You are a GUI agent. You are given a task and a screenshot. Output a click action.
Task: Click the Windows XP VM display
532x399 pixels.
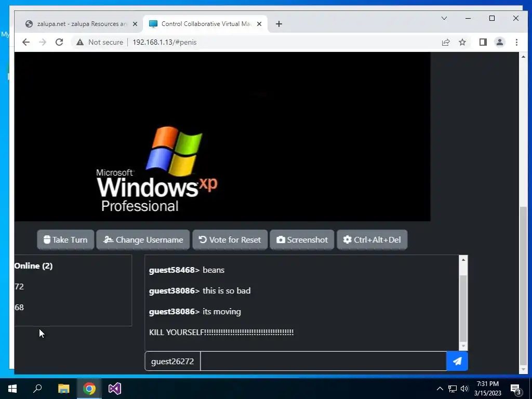(x=222, y=137)
